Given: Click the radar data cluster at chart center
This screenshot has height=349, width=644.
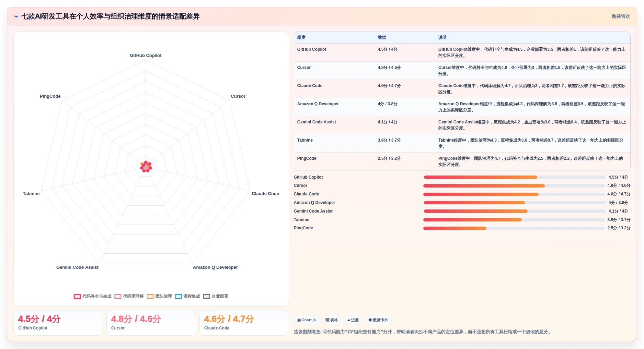Looking at the screenshot, I should click(146, 167).
